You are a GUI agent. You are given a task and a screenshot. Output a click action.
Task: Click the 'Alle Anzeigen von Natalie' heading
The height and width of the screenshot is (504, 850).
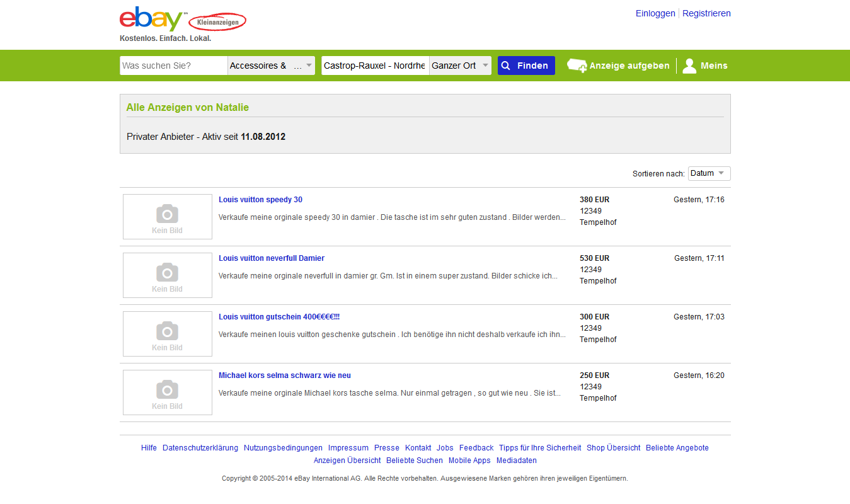click(x=188, y=108)
